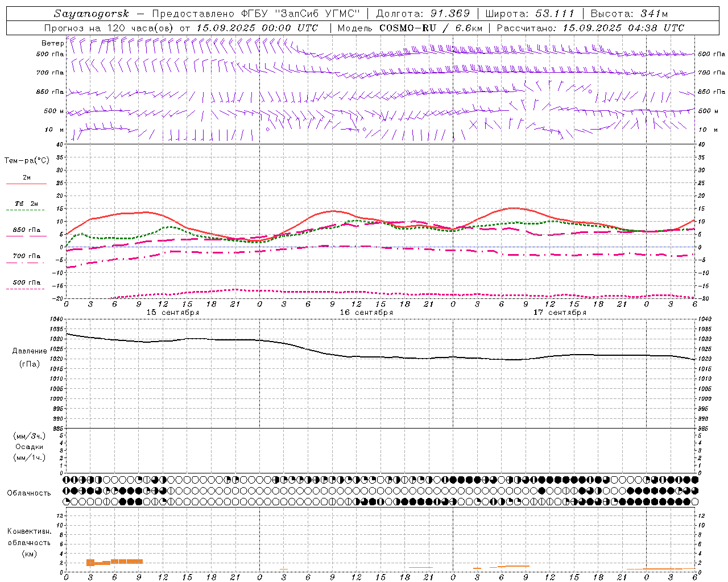728x582 pixels.
Task: Click the "Модель COSMO-RU / 6.6км" model label
Action: tap(409, 28)
